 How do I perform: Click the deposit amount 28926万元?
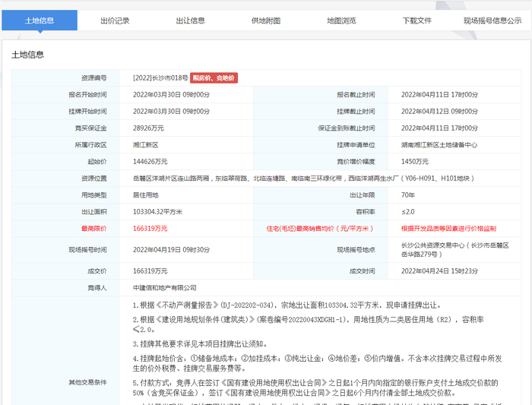coord(148,128)
